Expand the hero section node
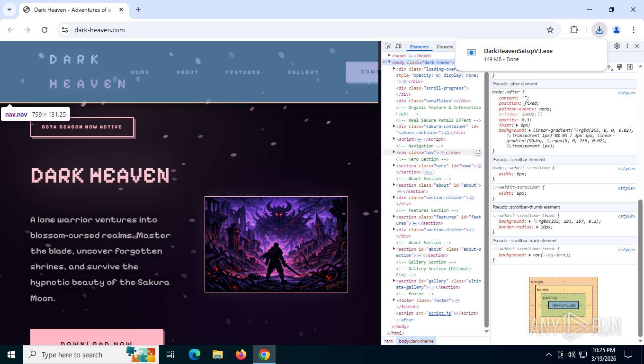This screenshot has width=644, height=364. 394,166
